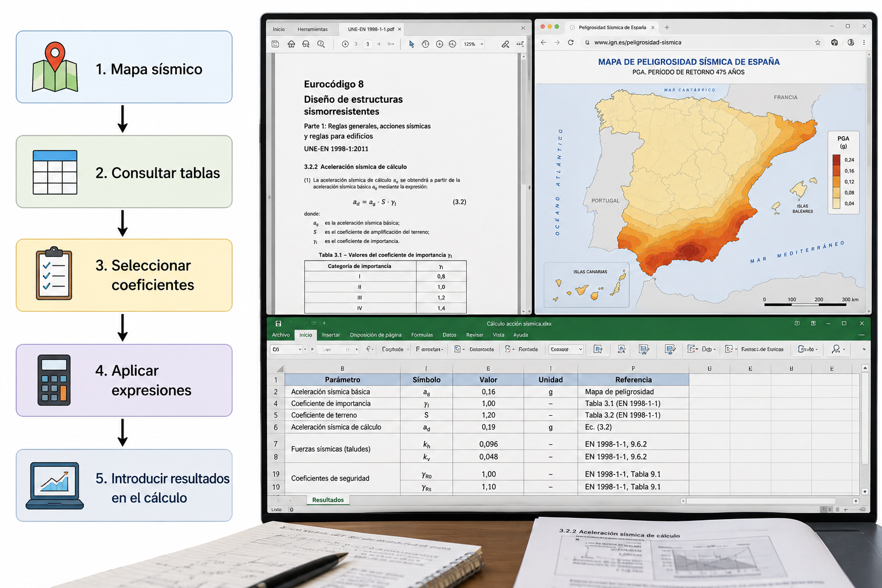Click the Islas Canarias inset map
Image resolution: width=882 pixels, height=588 pixels.
click(586, 285)
